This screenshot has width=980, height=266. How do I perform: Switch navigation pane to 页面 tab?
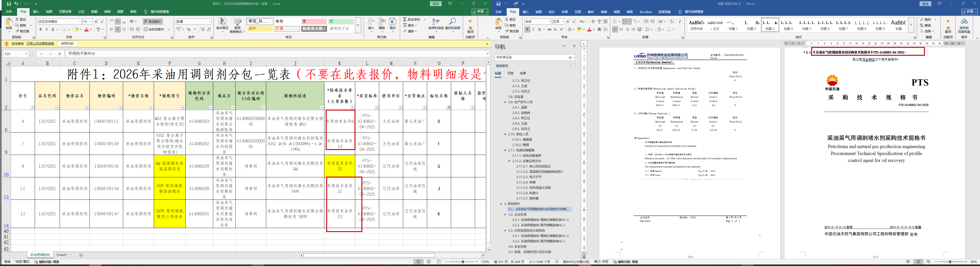pyautogui.click(x=511, y=73)
